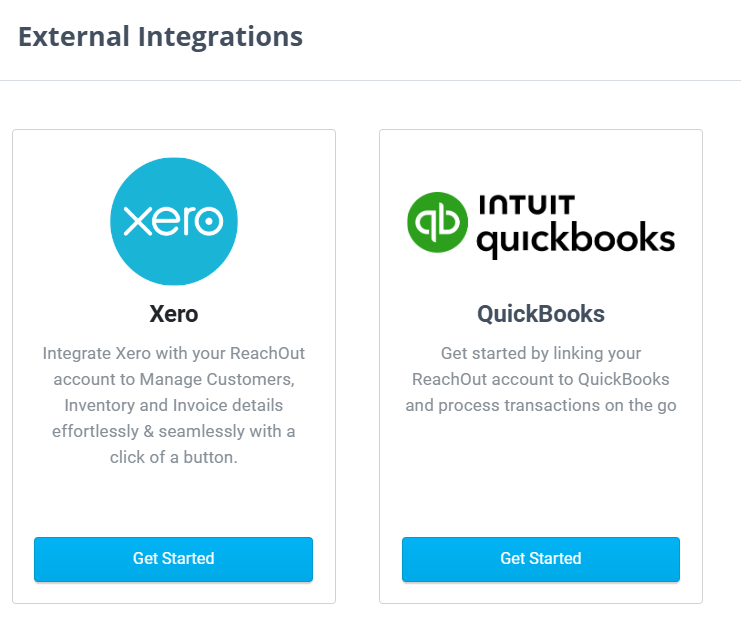This screenshot has width=741, height=629.
Task: Click the 'Inventory and Invoice details' text line
Action: point(174,405)
